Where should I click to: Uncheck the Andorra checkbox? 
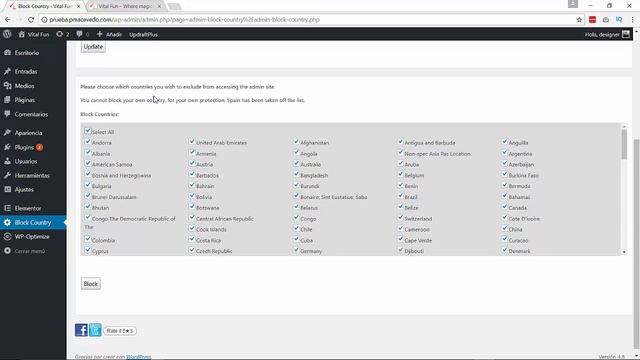click(x=87, y=142)
